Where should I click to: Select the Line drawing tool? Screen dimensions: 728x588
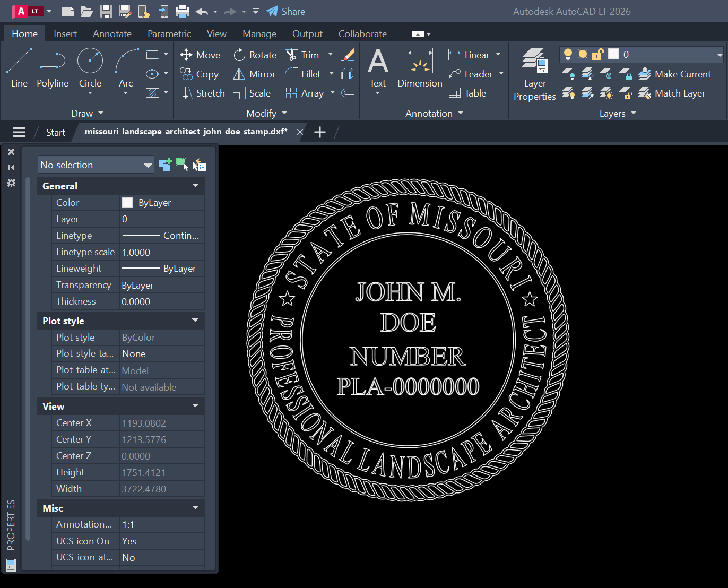click(x=19, y=68)
